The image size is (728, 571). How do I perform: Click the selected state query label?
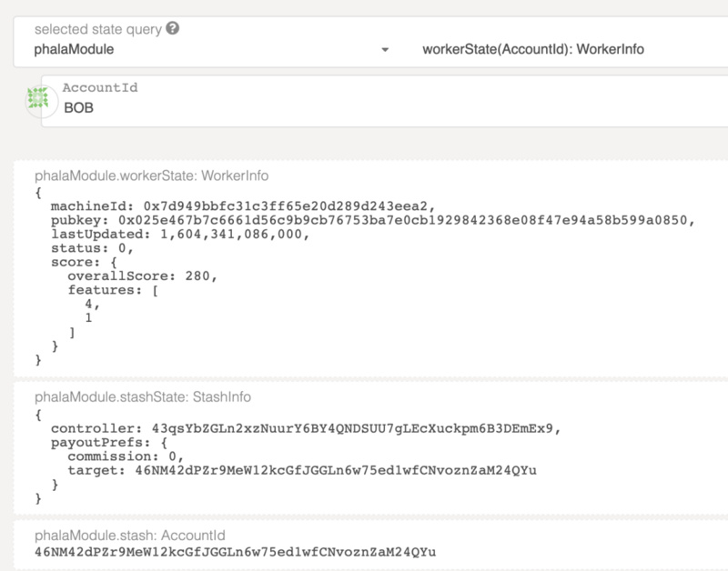coord(98,29)
